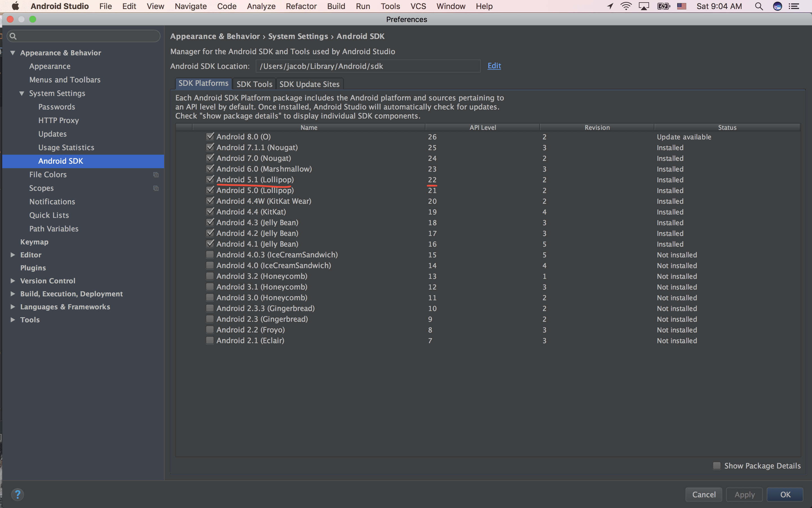Select Keymap in settings tree
Screen dimensions: 812x508
(x=34, y=242)
